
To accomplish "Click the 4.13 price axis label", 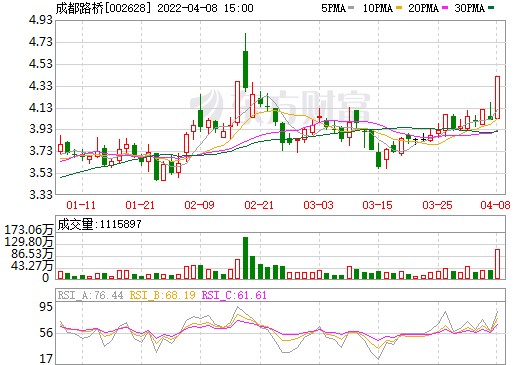I will [x=41, y=108].
